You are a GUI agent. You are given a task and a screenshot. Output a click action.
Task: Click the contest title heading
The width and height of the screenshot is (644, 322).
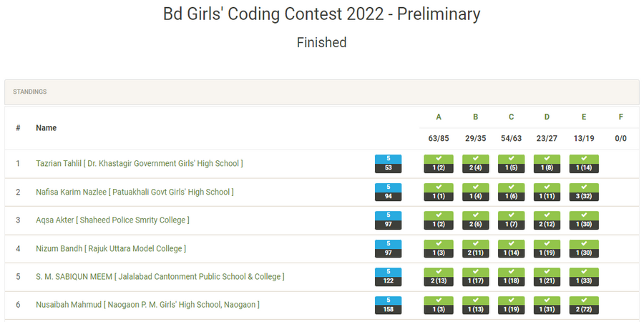tap(321, 14)
